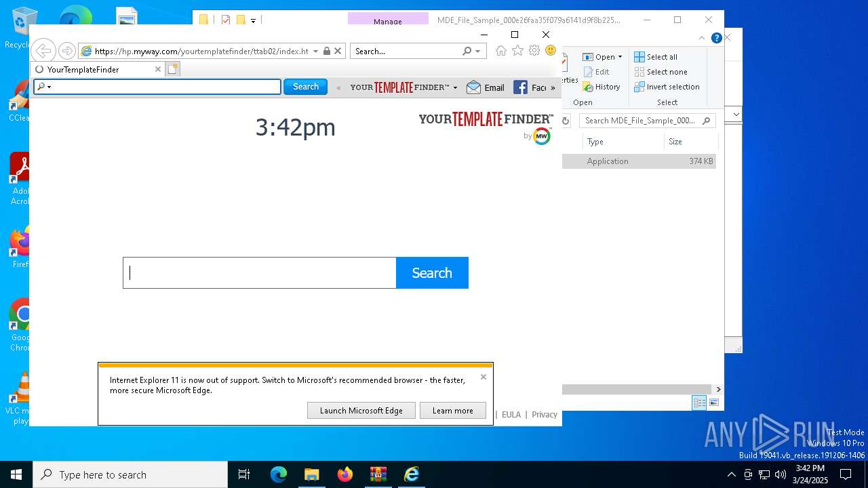The height and width of the screenshot is (488, 868).
Task: Expand toolbar overflow double-chevron at right
Action: click(553, 87)
